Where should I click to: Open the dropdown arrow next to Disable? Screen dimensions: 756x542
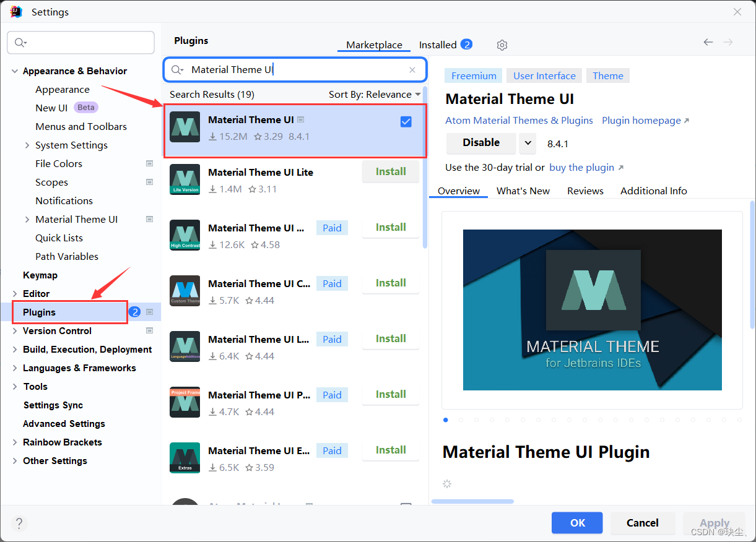pyautogui.click(x=528, y=143)
